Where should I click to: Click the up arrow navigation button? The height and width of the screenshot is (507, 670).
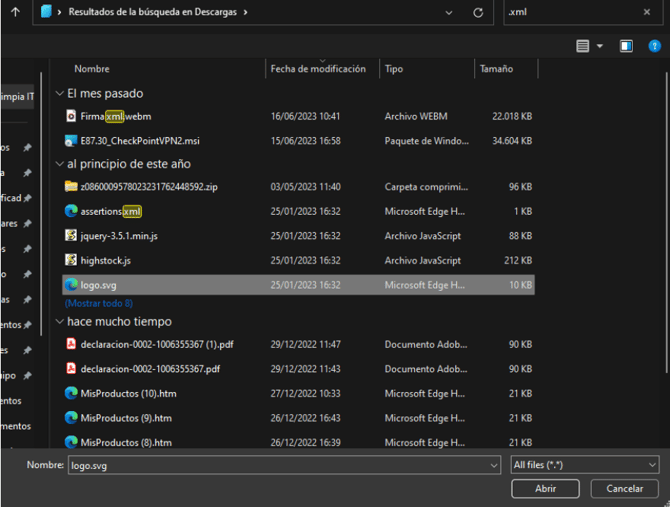point(15,12)
